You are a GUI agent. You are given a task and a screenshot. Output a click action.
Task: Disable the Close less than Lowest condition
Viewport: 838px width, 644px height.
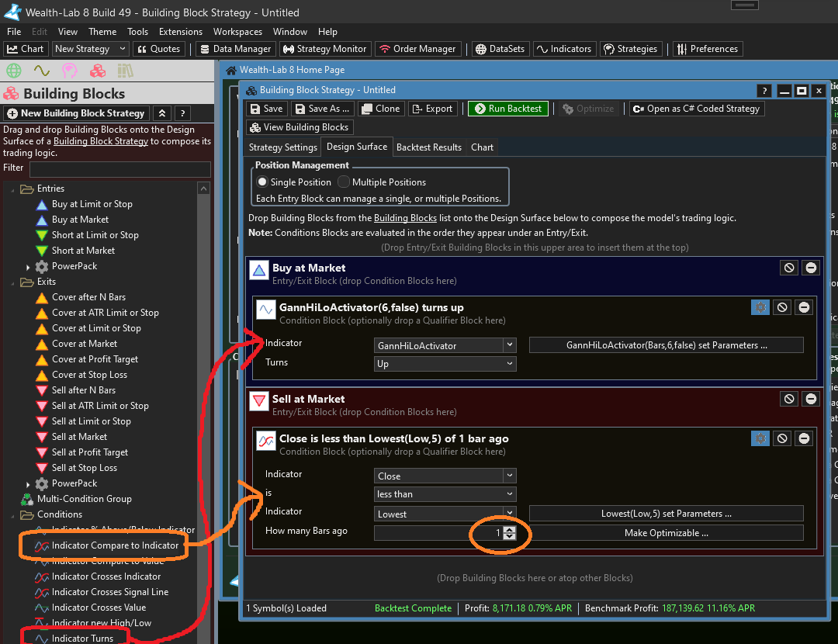coord(782,438)
